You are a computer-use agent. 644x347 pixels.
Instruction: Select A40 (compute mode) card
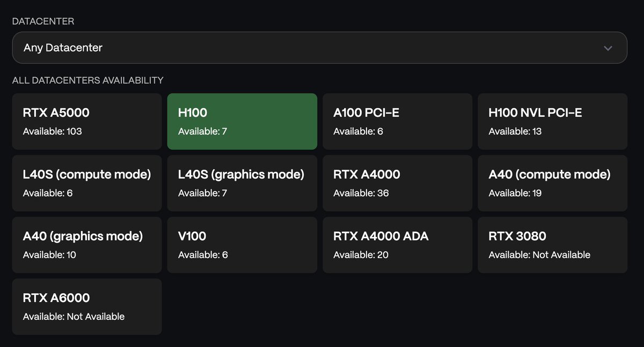(x=553, y=183)
